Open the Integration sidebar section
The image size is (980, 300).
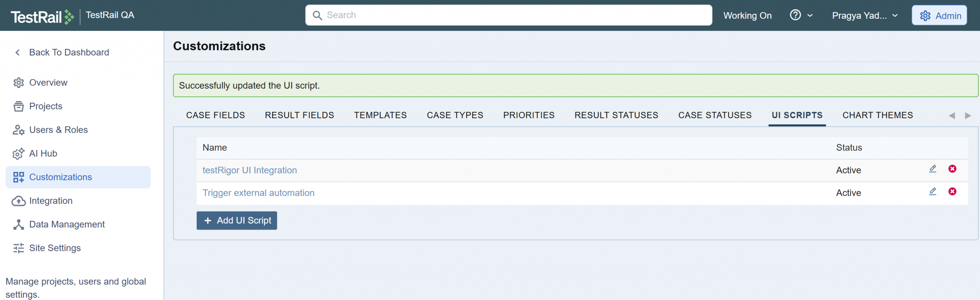click(51, 201)
